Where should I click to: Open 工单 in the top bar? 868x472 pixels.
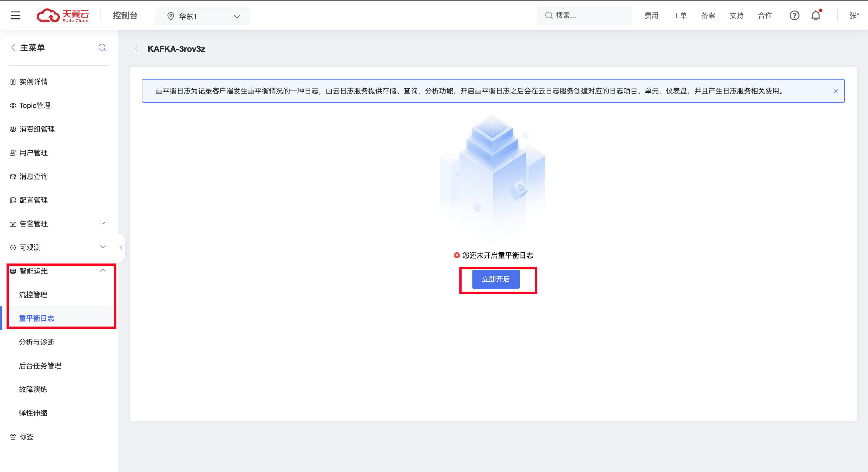[x=680, y=15]
